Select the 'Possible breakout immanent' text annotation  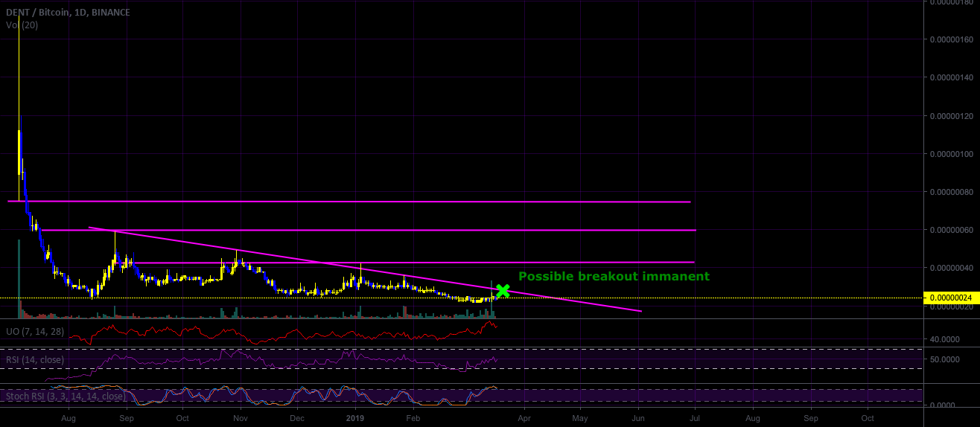(614, 277)
